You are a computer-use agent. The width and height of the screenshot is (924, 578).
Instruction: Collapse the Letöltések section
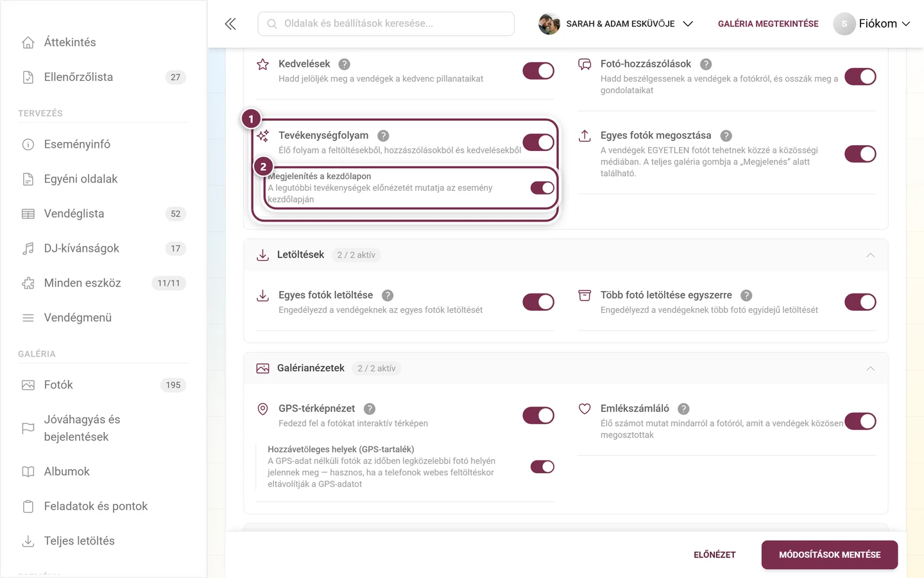(870, 255)
